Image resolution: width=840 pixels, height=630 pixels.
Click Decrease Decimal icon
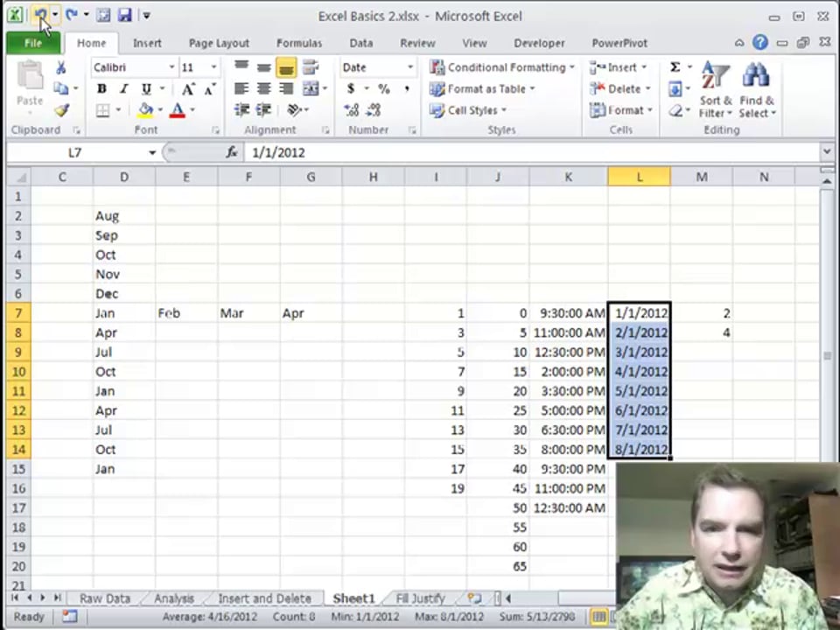tap(374, 110)
